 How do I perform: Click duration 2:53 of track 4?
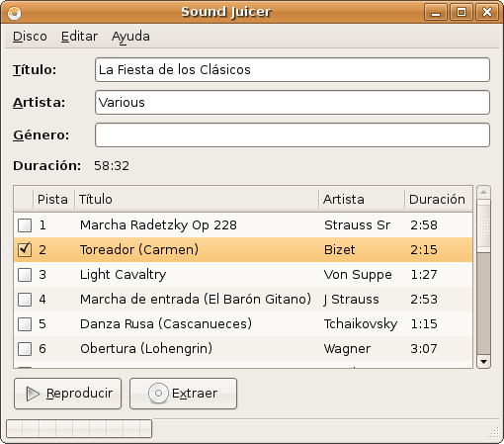click(424, 300)
